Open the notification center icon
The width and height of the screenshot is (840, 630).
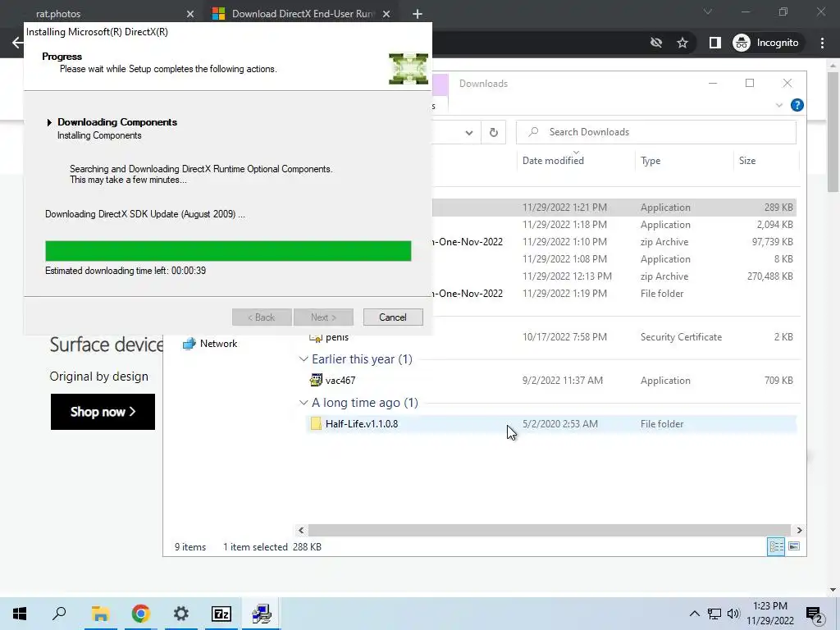[x=815, y=614]
